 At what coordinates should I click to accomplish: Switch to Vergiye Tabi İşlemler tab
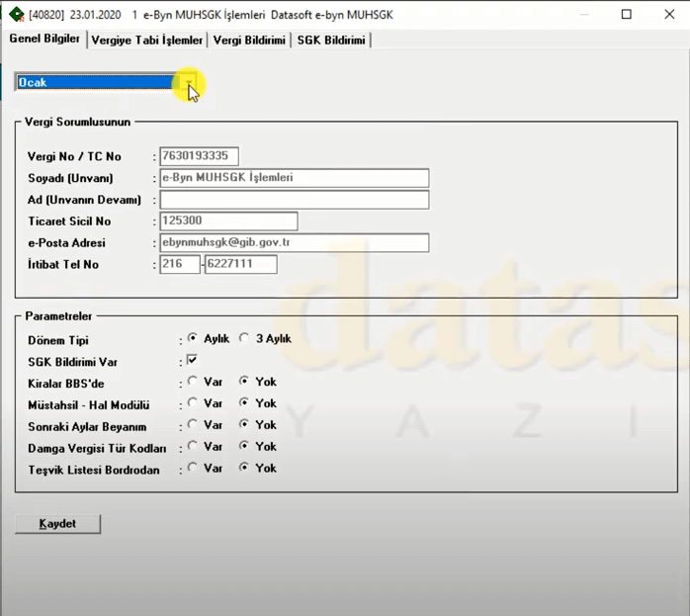point(146,40)
